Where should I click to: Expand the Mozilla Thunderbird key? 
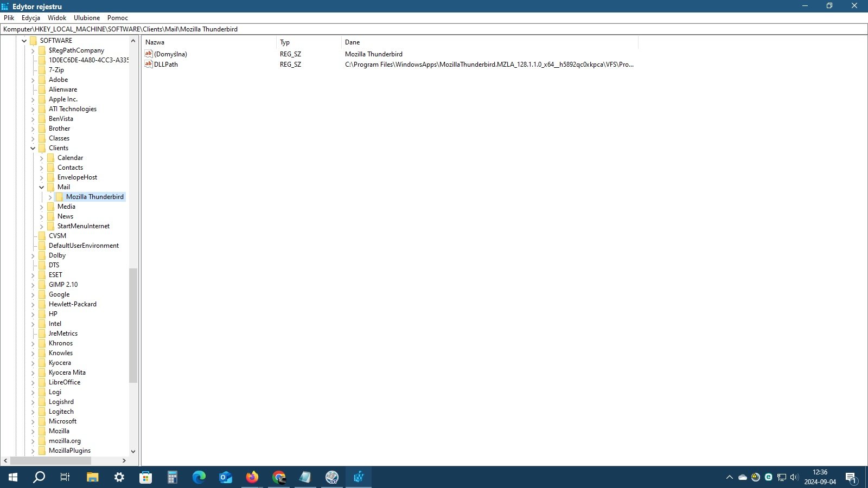click(x=50, y=197)
